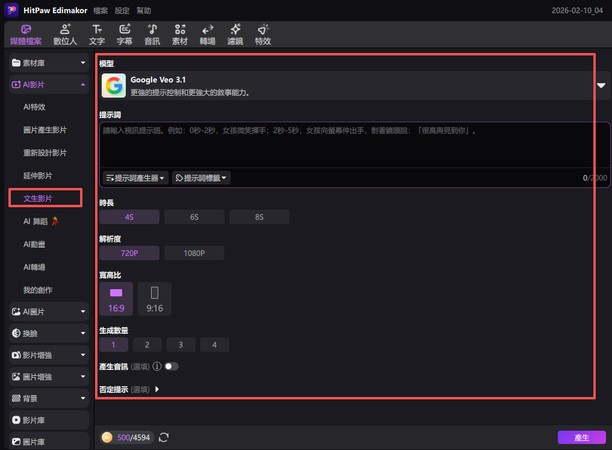Open the 設定 menu

coord(122,11)
